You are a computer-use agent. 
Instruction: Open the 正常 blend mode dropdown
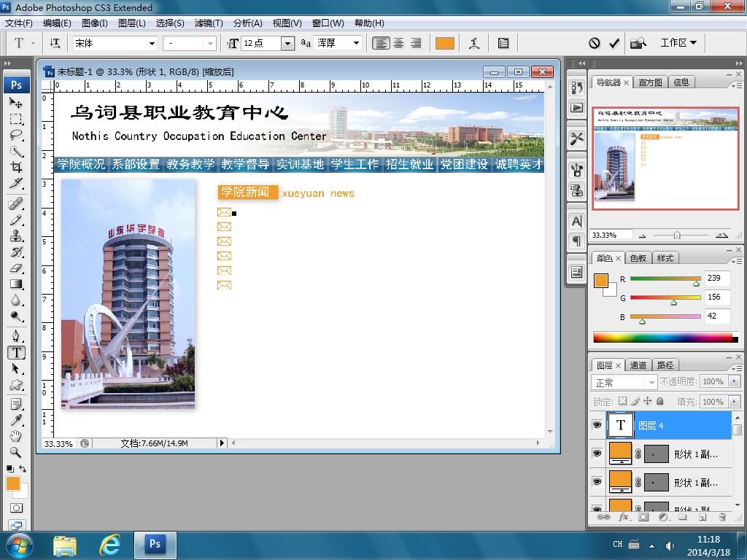[x=624, y=382]
